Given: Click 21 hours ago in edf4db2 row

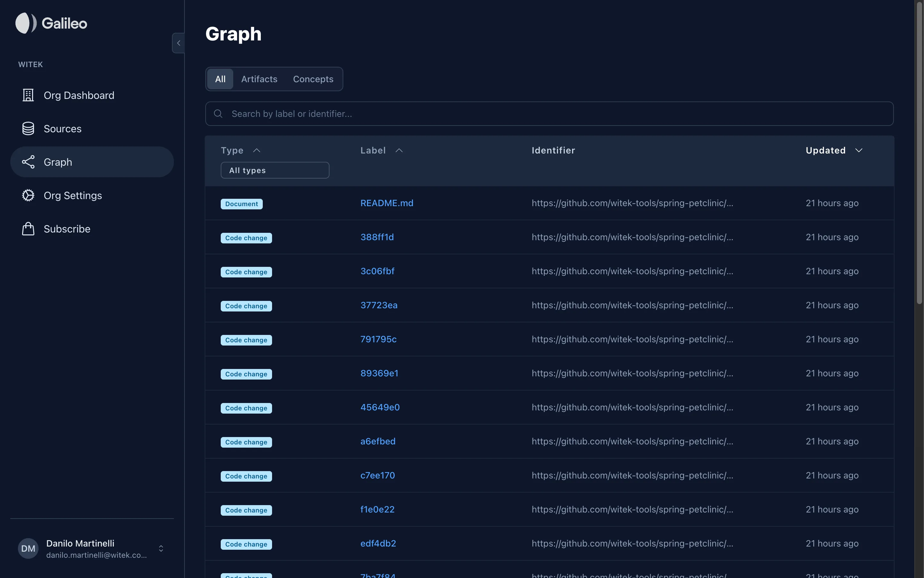Looking at the screenshot, I should pos(832,543).
